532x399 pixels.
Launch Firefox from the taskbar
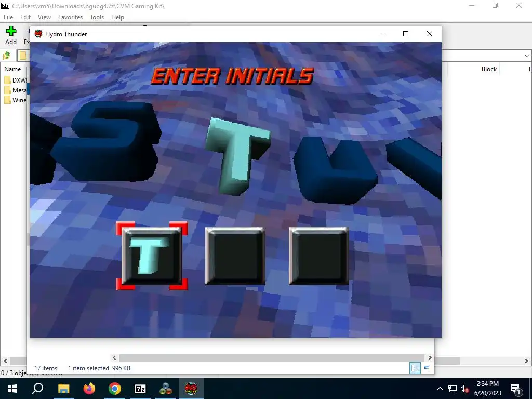(89, 389)
